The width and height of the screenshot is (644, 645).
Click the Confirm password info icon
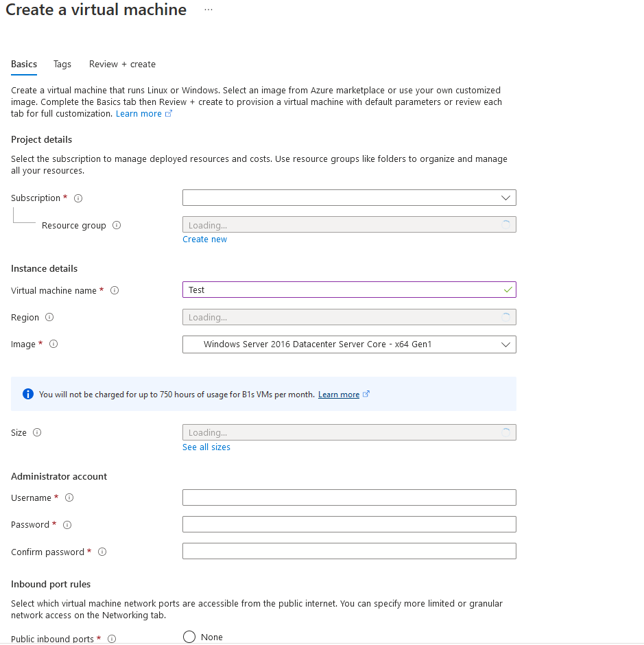(102, 552)
